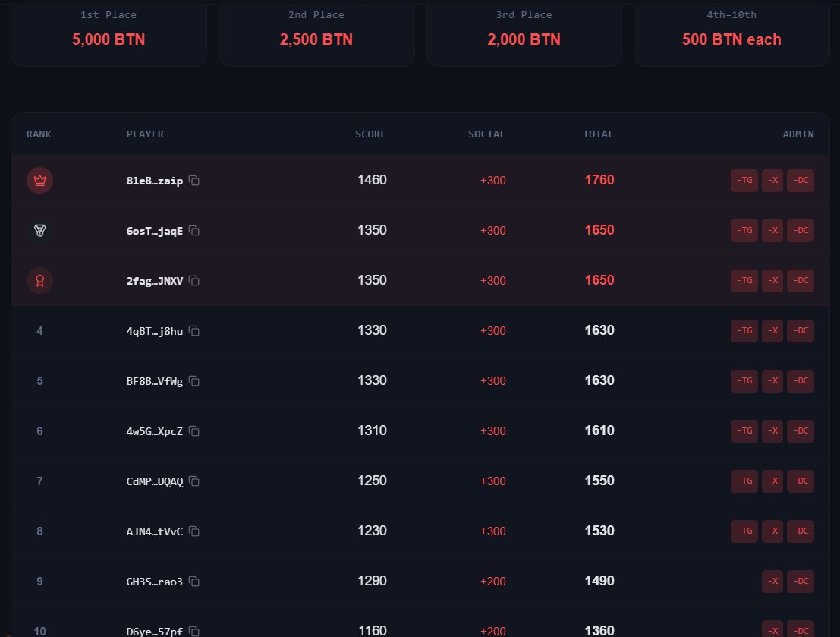The width and height of the screenshot is (840, 637).
Task: Click the first place crown icon
Action: pos(39,181)
